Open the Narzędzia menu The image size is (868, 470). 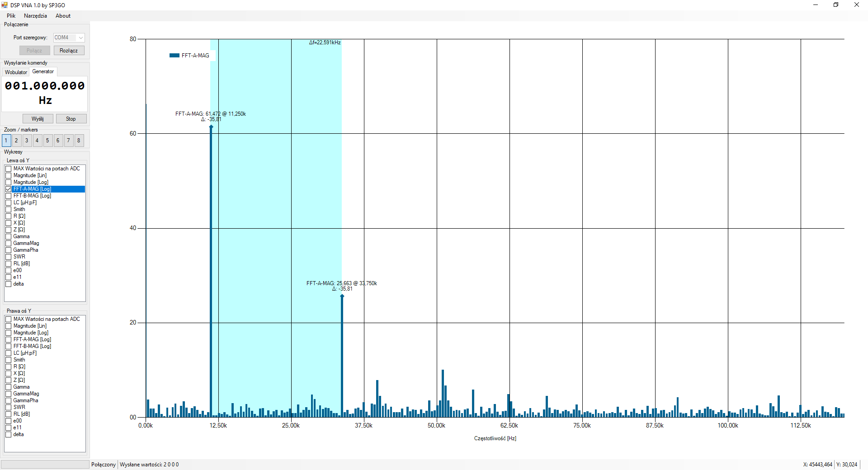pyautogui.click(x=35, y=16)
